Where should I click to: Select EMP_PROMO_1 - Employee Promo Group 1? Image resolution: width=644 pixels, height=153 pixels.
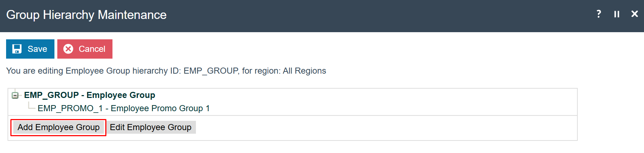pos(124,108)
